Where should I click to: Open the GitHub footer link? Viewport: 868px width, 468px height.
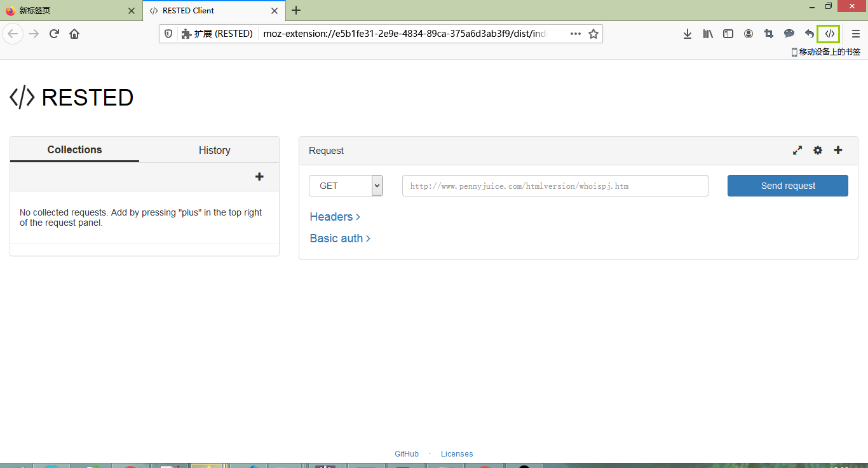pyautogui.click(x=407, y=454)
